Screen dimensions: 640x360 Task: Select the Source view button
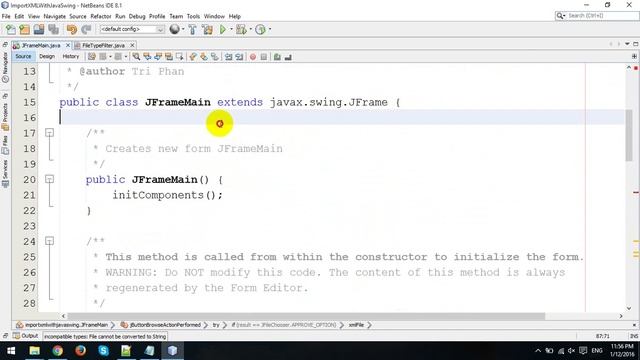(23, 57)
